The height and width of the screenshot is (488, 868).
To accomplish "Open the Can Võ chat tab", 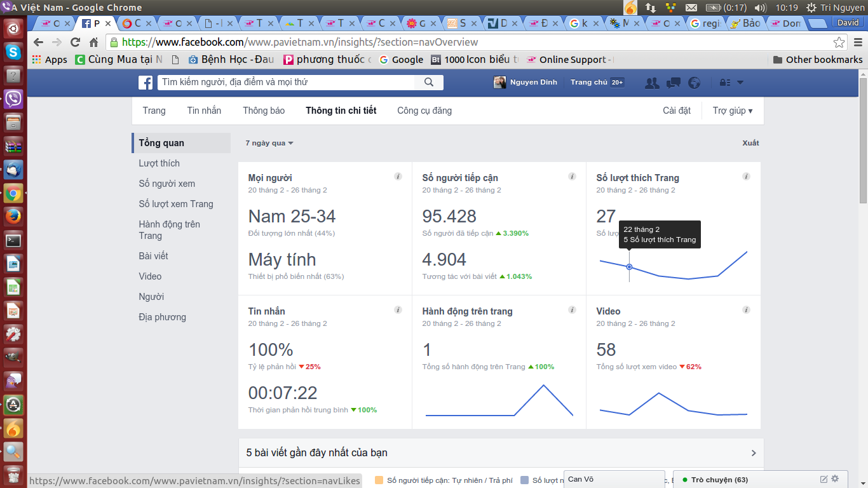I will (x=614, y=479).
